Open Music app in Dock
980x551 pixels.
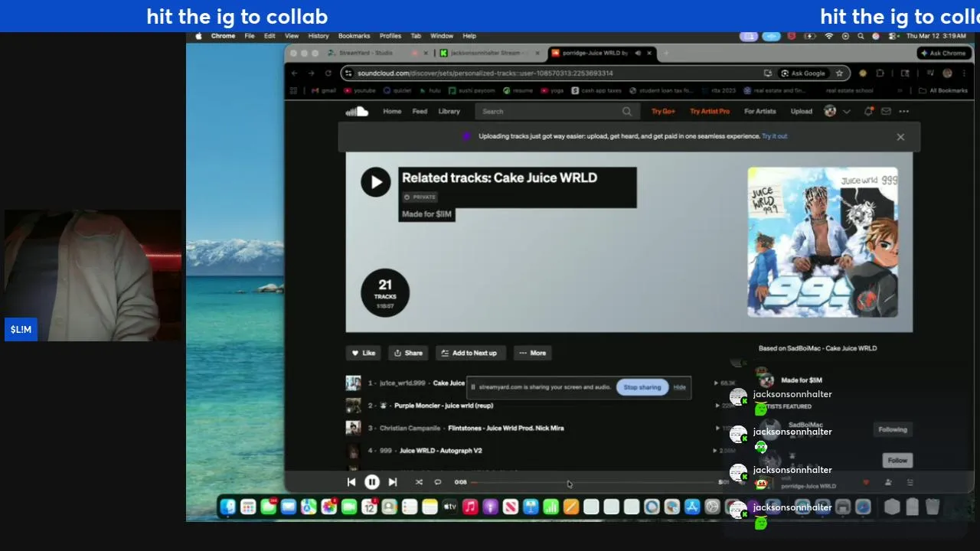coord(470,507)
